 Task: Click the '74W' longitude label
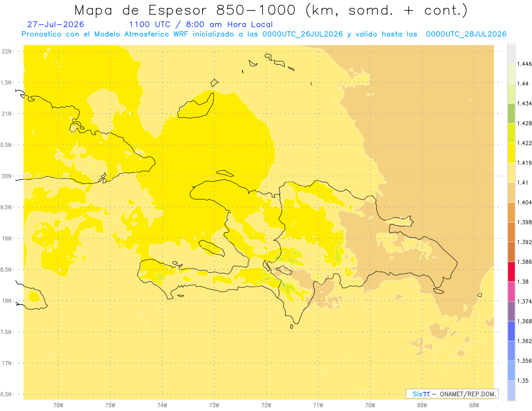click(x=162, y=405)
